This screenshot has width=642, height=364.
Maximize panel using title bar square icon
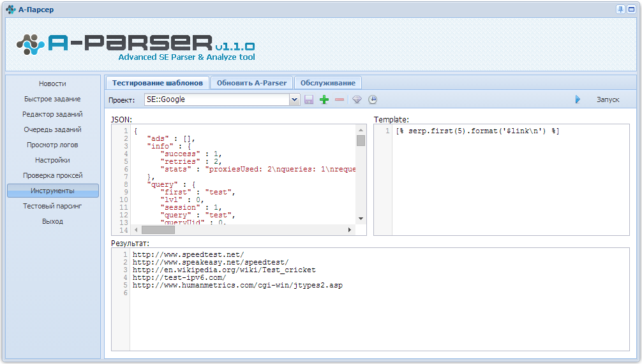pyautogui.click(x=631, y=9)
